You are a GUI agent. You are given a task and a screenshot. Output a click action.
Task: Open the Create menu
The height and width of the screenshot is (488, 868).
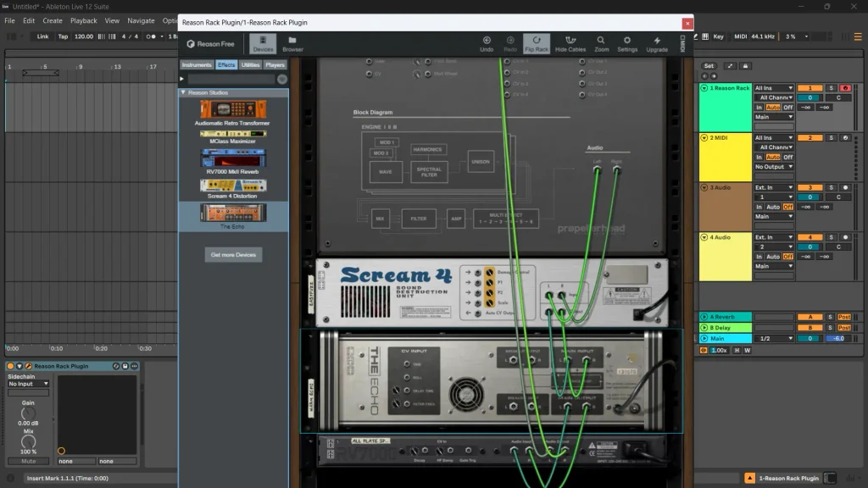pyautogui.click(x=53, y=20)
